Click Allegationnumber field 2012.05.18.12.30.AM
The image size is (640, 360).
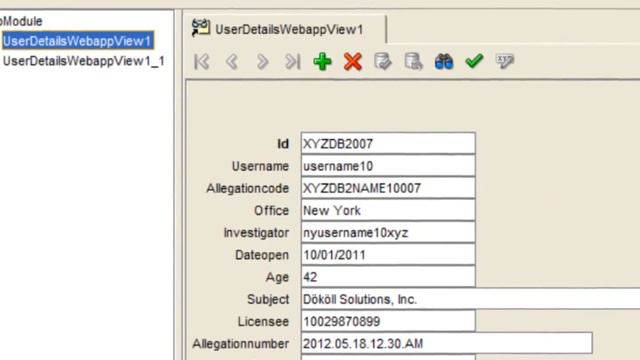pyautogui.click(x=447, y=343)
